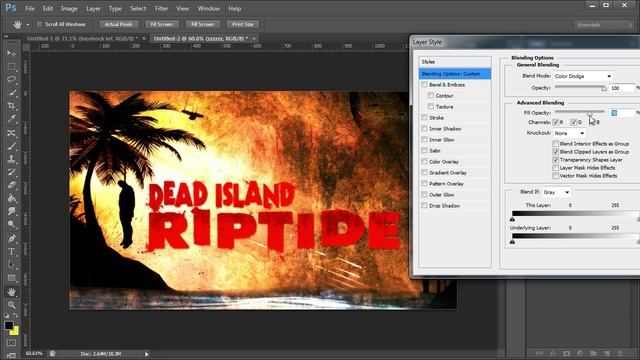The height and width of the screenshot is (360, 640).
Task: Select the History Brush tool
Action: click(11, 172)
